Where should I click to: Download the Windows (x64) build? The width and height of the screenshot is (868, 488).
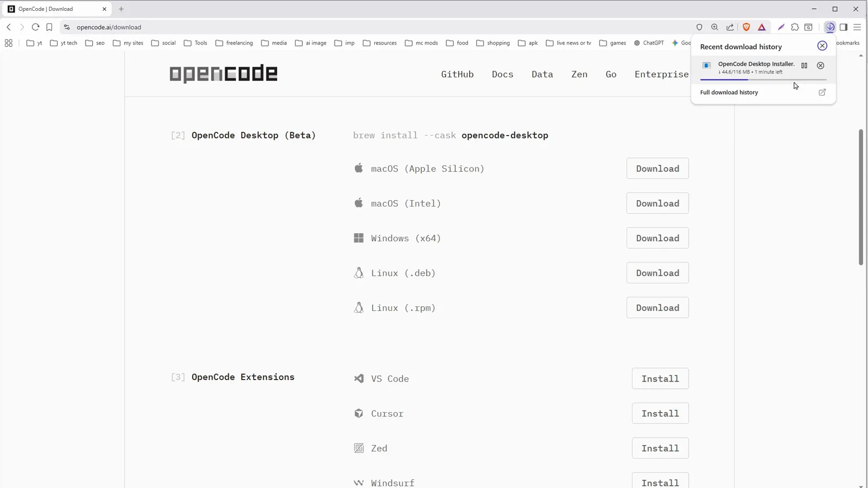[x=658, y=238]
